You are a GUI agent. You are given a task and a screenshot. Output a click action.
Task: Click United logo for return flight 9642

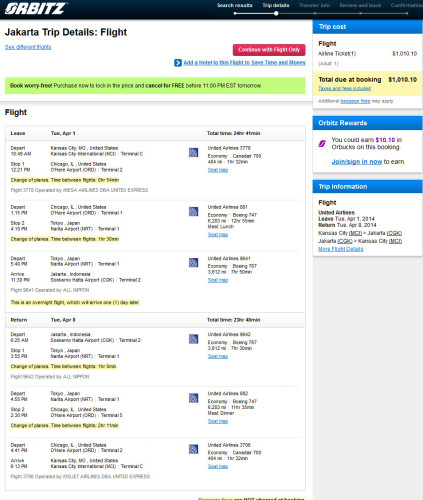click(x=194, y=339)
